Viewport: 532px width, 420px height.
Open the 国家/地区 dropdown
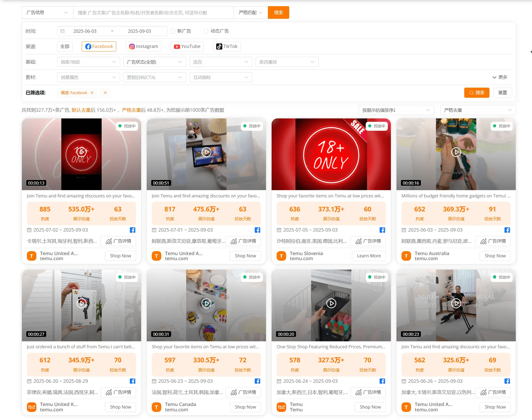coord(88,62)
